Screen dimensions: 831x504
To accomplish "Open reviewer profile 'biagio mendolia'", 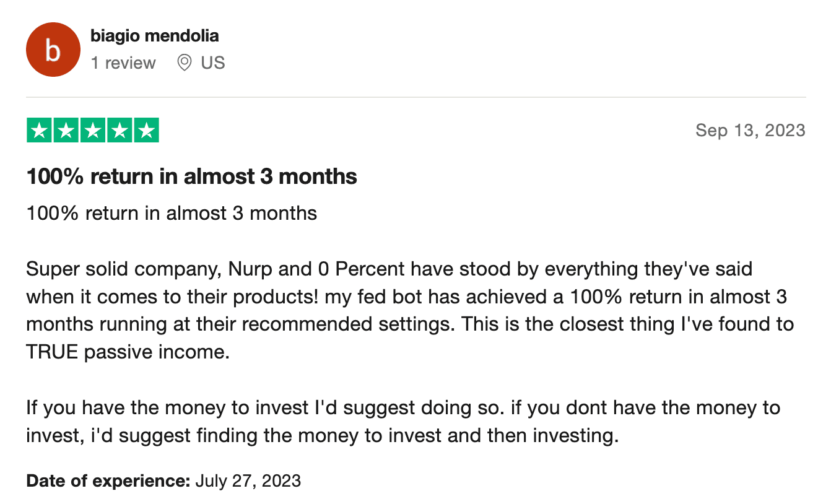I will tap(154, 36).
